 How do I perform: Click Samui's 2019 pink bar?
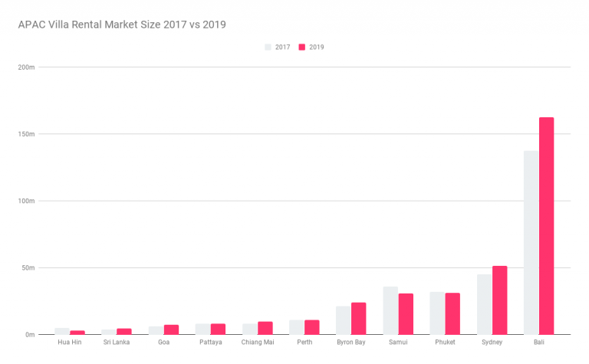click(406, 314)
